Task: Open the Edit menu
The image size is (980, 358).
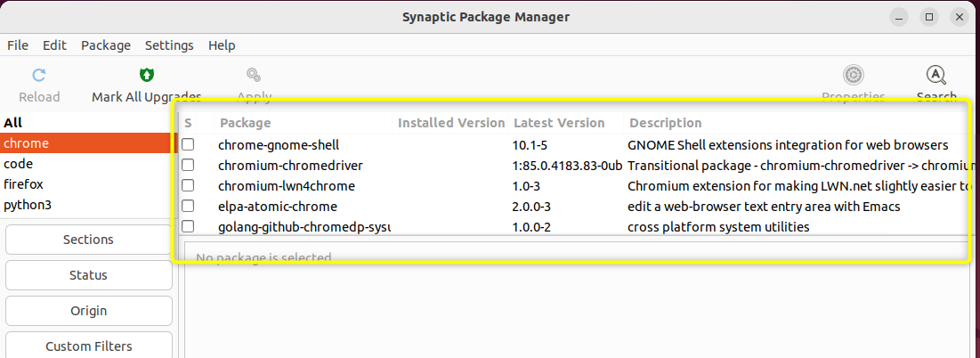Action: (x=54, y=45)
